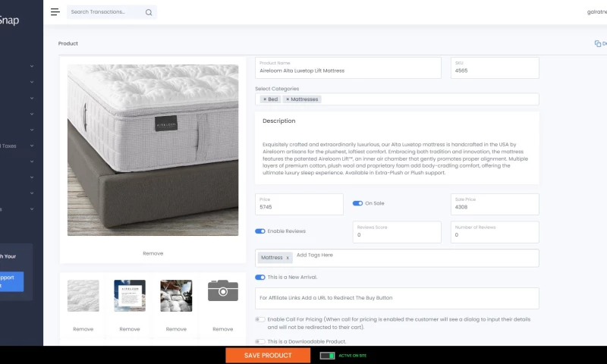This screenshot has width=607, height=364.
Task: Turn off the On Sale toggle
Action: point(357,203)
